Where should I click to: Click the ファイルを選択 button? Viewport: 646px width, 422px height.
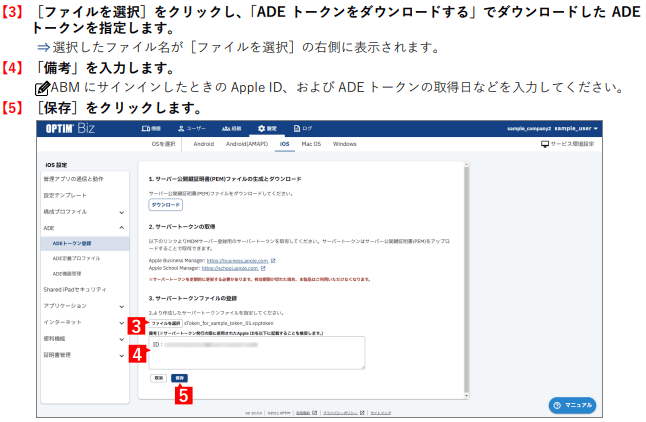166,324
